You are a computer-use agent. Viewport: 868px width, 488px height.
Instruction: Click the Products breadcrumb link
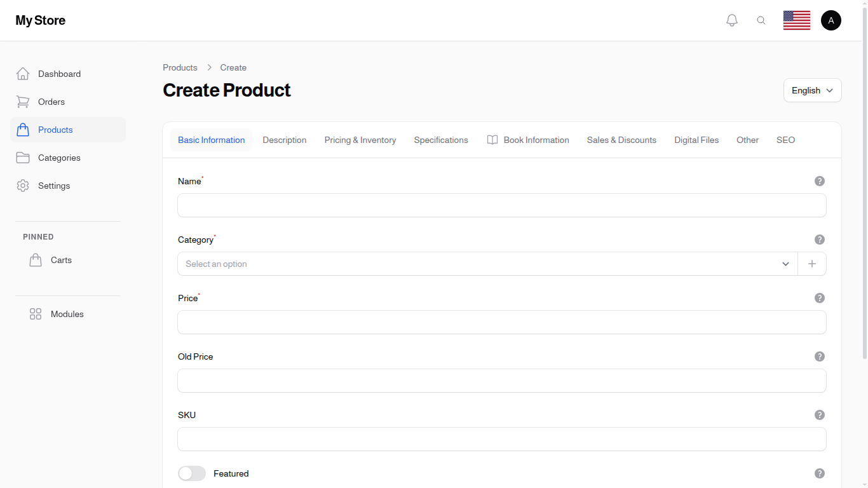click(180, 67)
